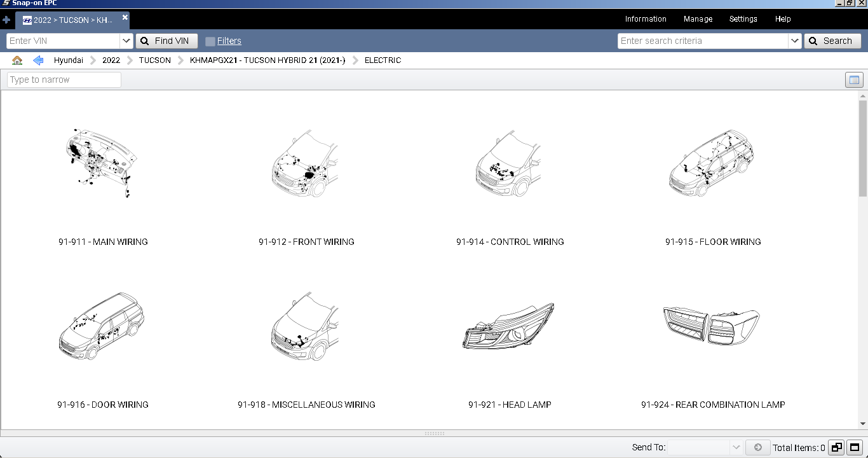Expand the search criteria dropdown arrow
This screenshot has width=868, height=458.
click(x=794, y=41)
